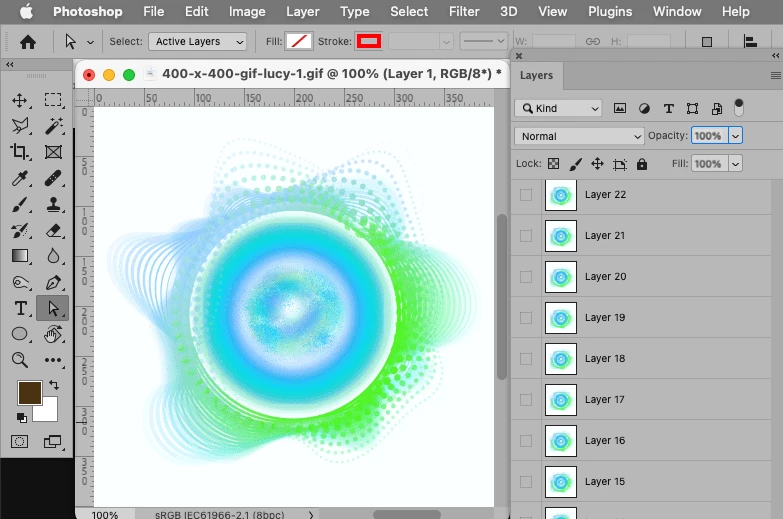Filter layers by adjustment kind
This screenshot has height=519, width=783.
pyautogui.click(x=644, y=108)
